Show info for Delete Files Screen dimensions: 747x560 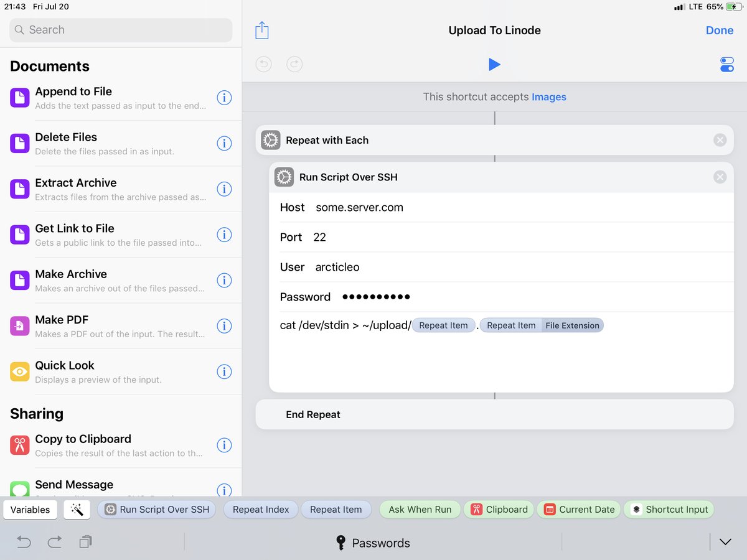pos(224,143)
